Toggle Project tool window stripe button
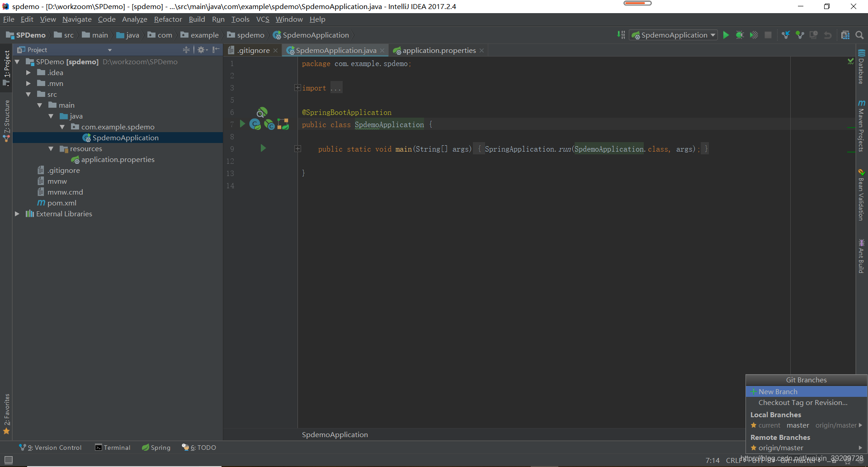 pyautogui.click(x=6, y=68)
